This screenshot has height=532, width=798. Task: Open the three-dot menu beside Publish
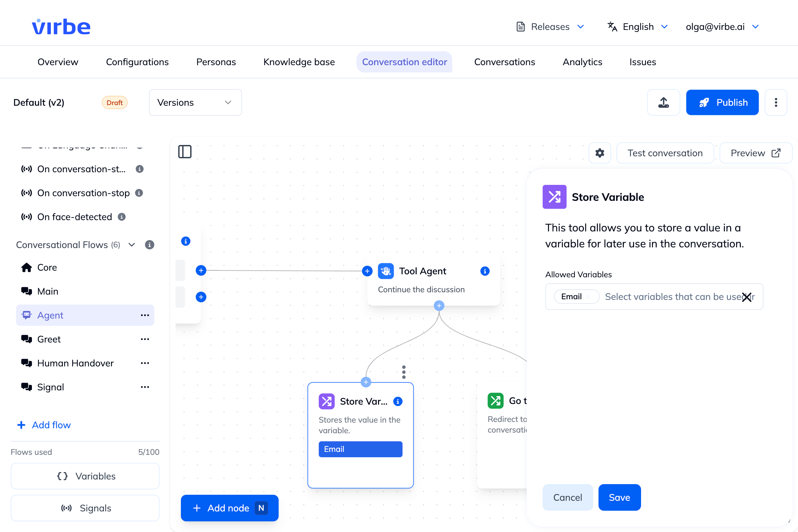(776, 102)
